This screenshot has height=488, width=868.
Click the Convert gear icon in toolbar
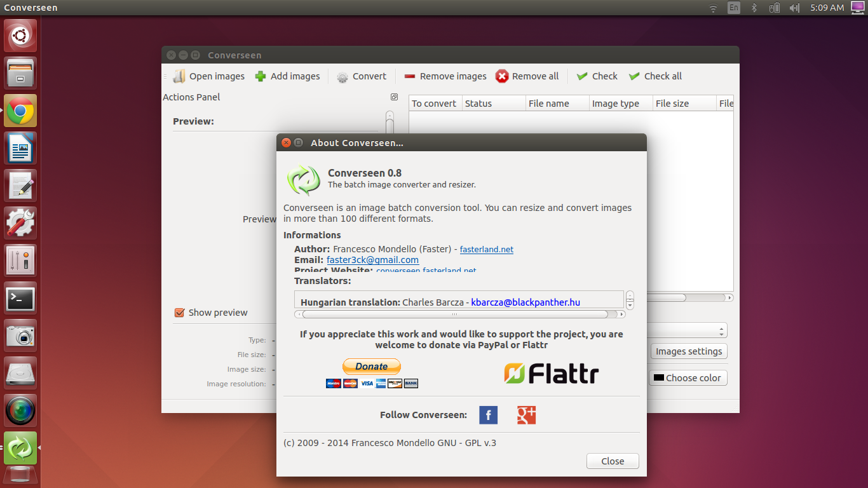click(x=342, y=77)
